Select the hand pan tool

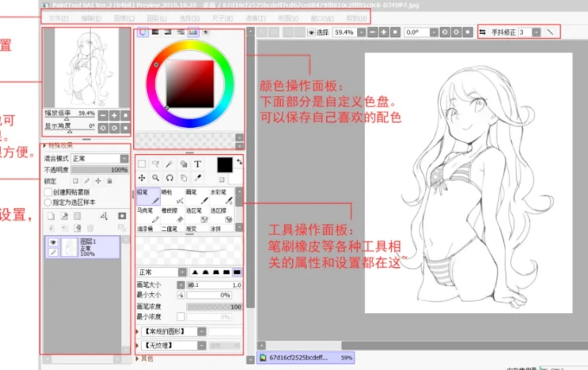pos(183,178)
